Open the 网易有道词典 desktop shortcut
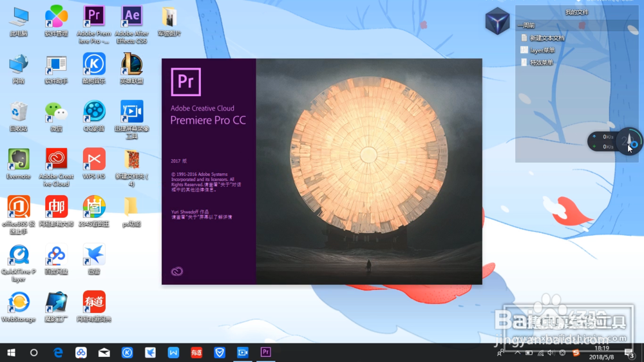The image size is (644, 362). [x=93, y=307]
